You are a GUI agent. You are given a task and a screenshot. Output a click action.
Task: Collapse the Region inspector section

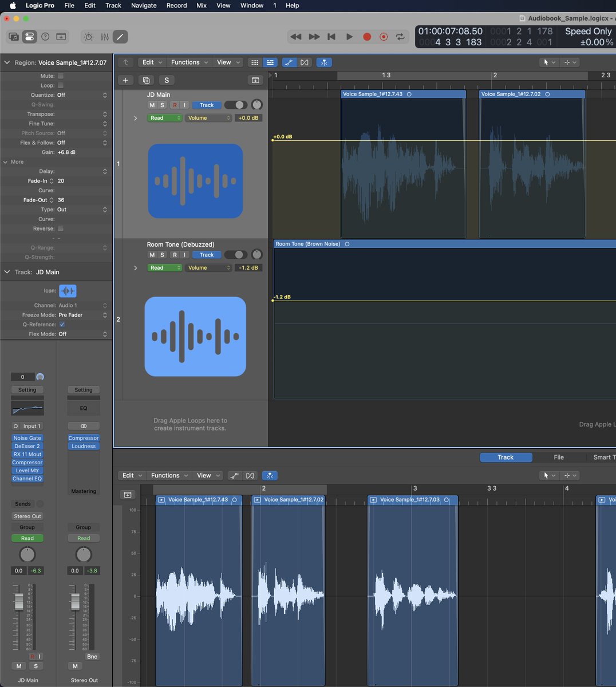(7, 62)
